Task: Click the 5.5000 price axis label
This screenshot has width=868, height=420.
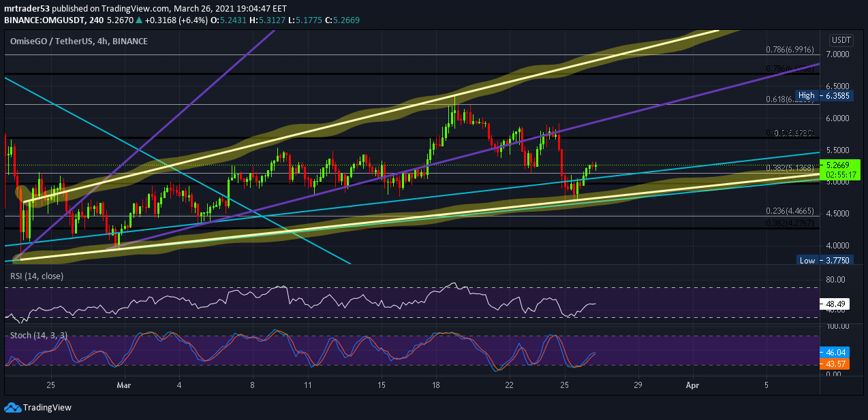Action: coord(838,150)
